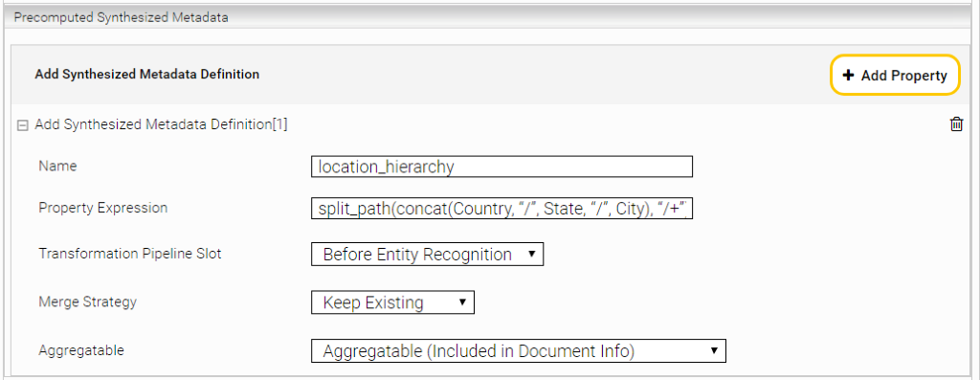Focus the Name field containing location_hierarchy
This screenshot has width=980, height=380.
click(x=501, y=167)
